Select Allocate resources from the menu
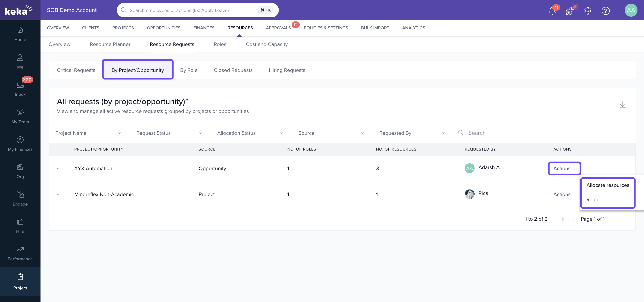The image size is (644, 302). pos(608,185)
